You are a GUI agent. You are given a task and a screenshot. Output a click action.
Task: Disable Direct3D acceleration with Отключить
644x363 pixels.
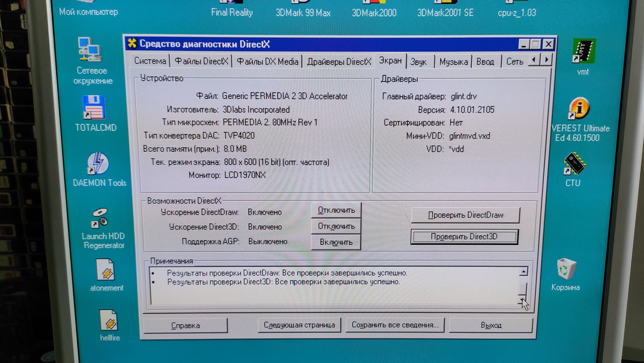[336, 226]
